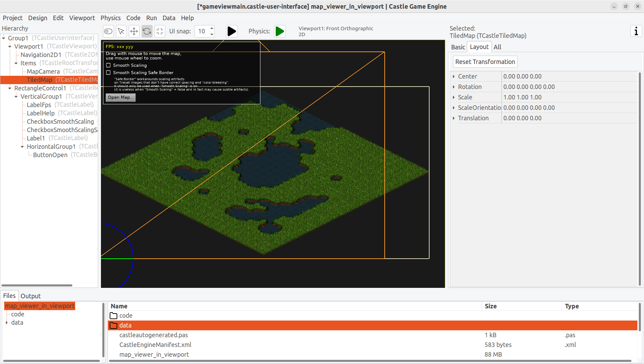Switch to the All tab
Screen dimensions: 644x364
(x=497, y=47)
